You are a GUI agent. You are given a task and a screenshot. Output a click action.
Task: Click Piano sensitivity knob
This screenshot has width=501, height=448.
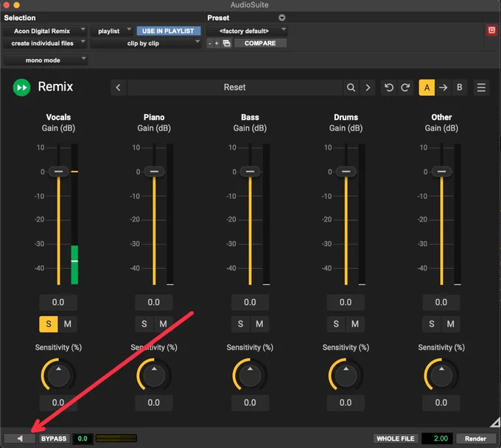click(154, 374)
